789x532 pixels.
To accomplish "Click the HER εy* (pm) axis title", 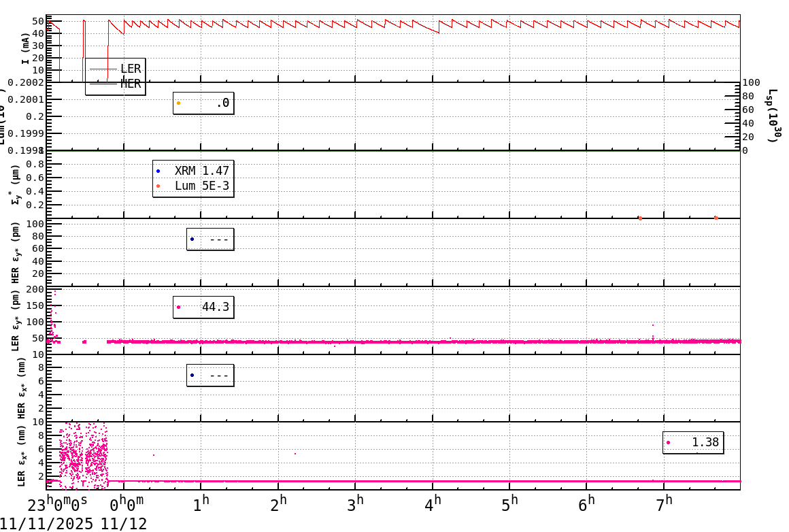I will tap(16, 252).
